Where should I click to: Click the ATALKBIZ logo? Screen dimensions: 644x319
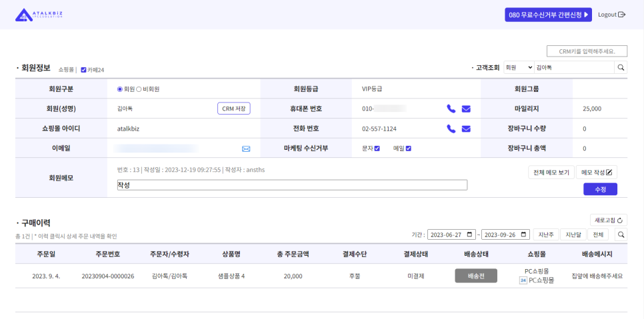pos(39,15)
